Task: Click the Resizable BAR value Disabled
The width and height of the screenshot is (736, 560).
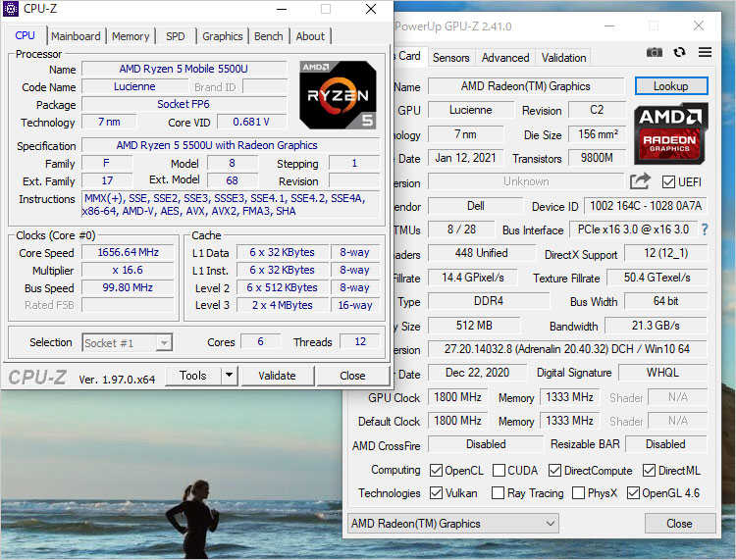Action: 665,444
